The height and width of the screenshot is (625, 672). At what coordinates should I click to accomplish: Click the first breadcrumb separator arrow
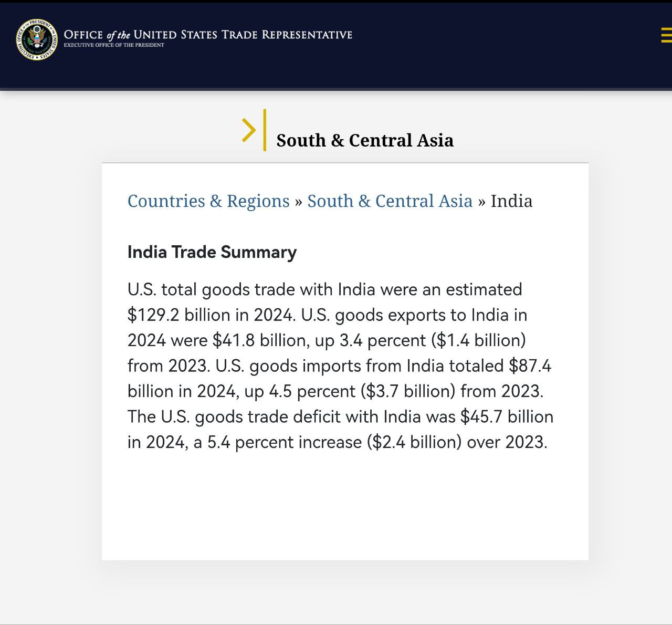[298, 202]
